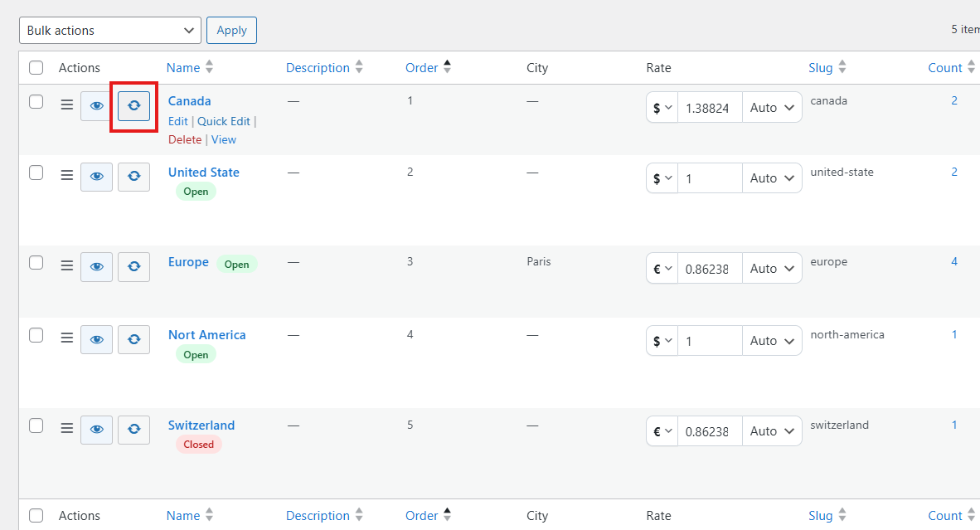Tick the checkbox for Canada row
Screen dimensions: 980x530
(x=36, y=101)
